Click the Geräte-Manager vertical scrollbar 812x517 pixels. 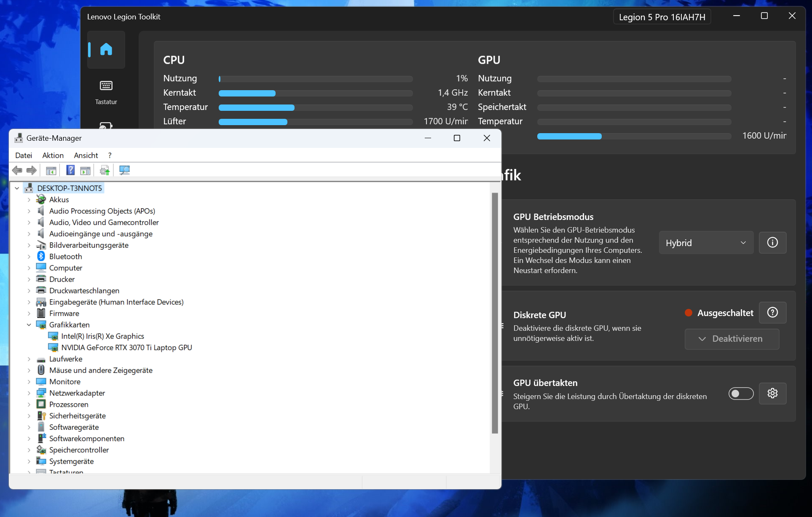pyautogui.click(x=495, y=313)
